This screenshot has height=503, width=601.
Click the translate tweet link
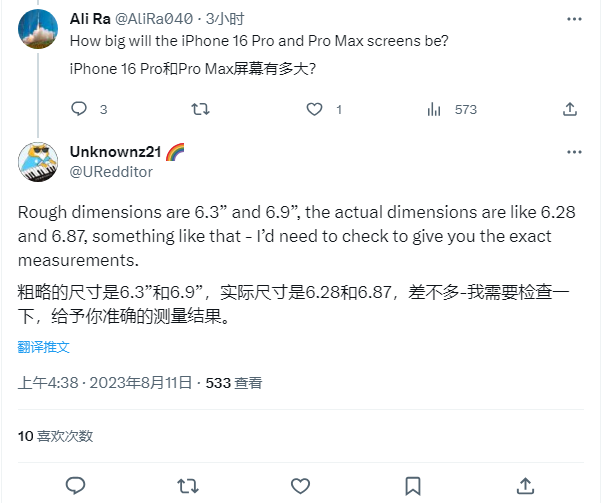[x=44, y=347]
